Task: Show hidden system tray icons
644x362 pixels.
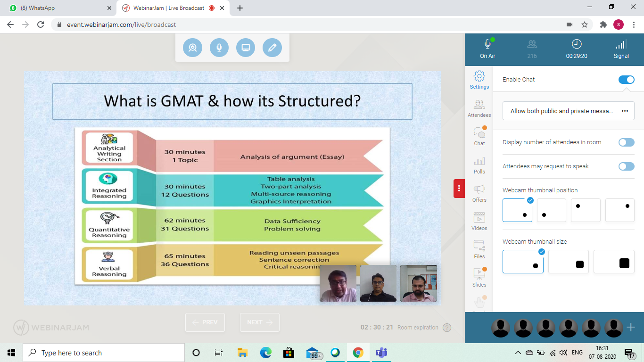Action: (518, 353)
